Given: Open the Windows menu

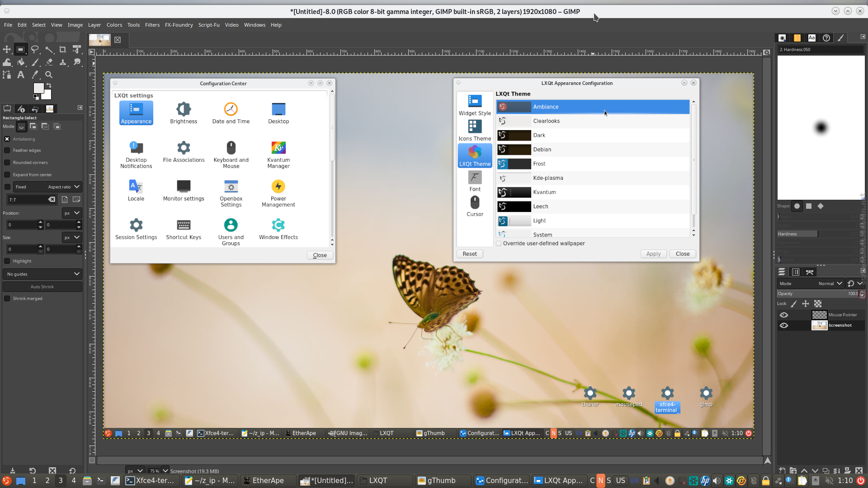Looking at the screenshot, I should (x=255, y=25).
